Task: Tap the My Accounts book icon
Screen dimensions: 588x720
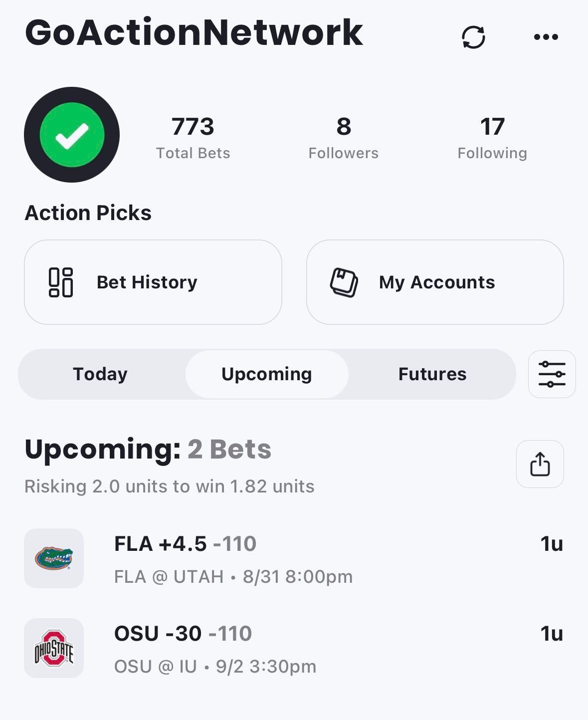Action: (x=344, y=282)
